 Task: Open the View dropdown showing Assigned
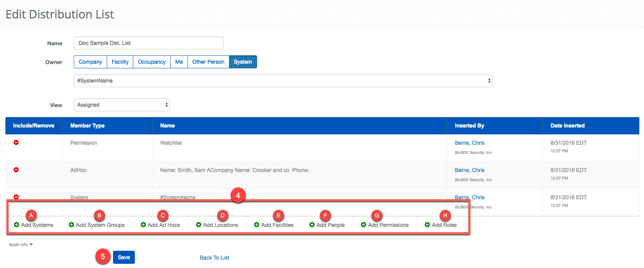pos(121,105)
